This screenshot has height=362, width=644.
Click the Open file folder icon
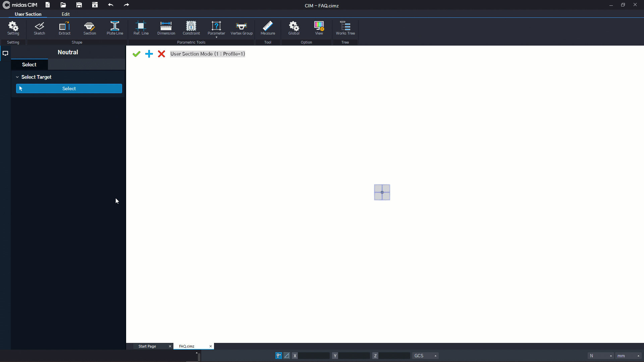click(x=63, y=5)
